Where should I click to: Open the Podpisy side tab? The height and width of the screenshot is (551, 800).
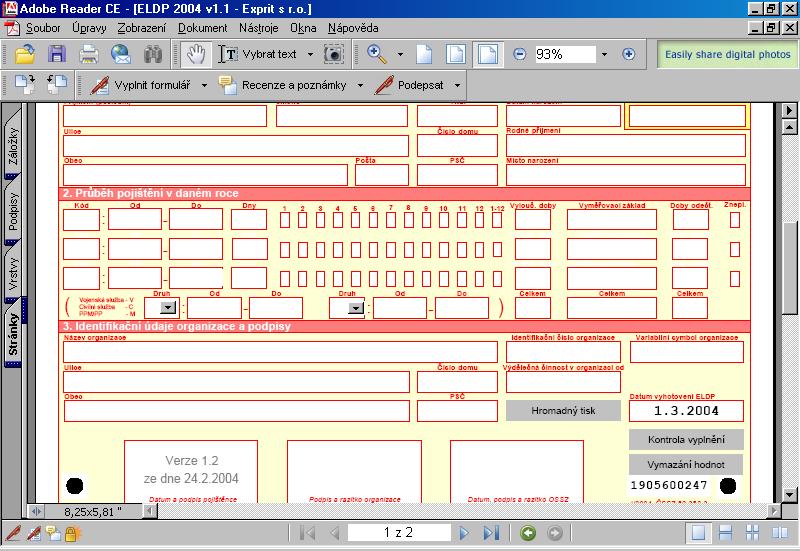[13, 212]
